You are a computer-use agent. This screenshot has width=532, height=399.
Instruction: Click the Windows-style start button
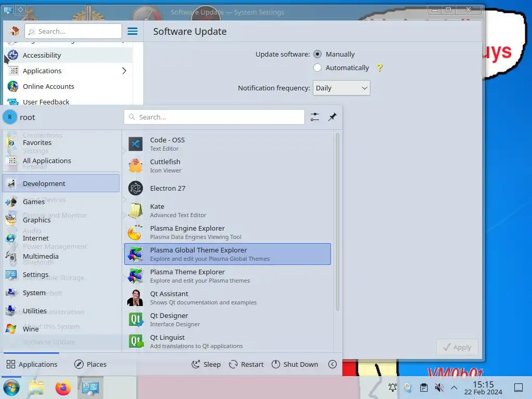click(11, 388)
